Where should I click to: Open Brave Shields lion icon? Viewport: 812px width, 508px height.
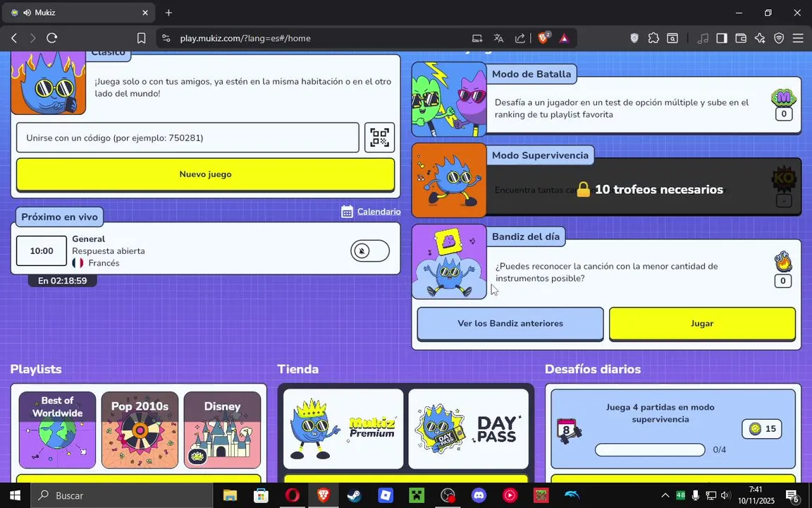(543, 38)
